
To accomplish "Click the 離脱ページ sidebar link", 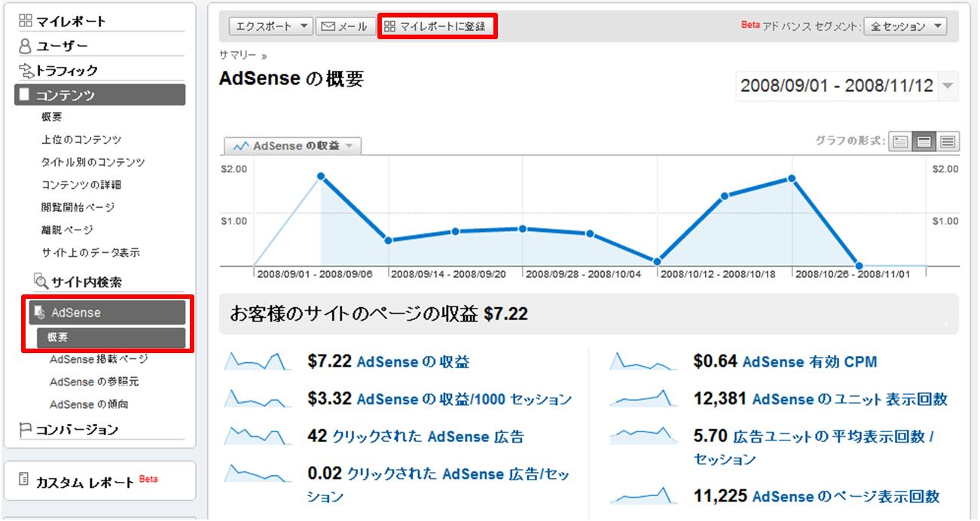I will 67,230.
